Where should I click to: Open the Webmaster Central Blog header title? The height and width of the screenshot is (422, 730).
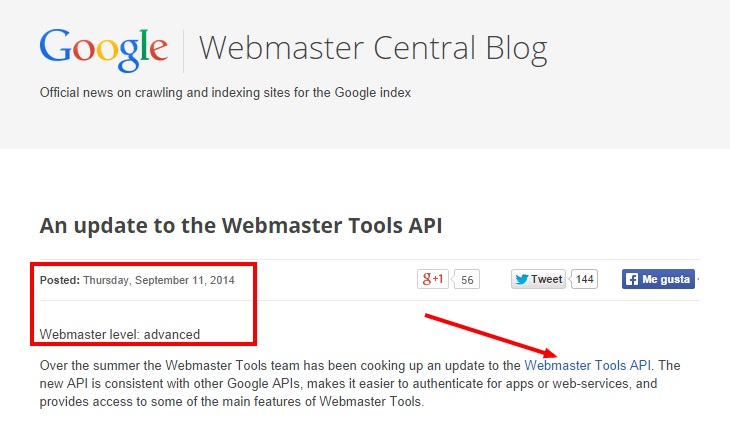(x=373, y=49)
